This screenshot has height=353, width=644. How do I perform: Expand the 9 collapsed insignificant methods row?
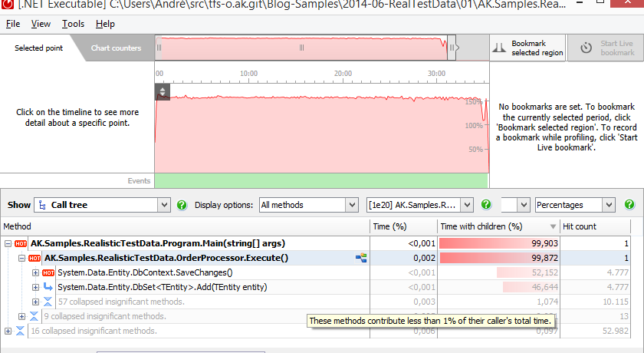click(21, 316)
